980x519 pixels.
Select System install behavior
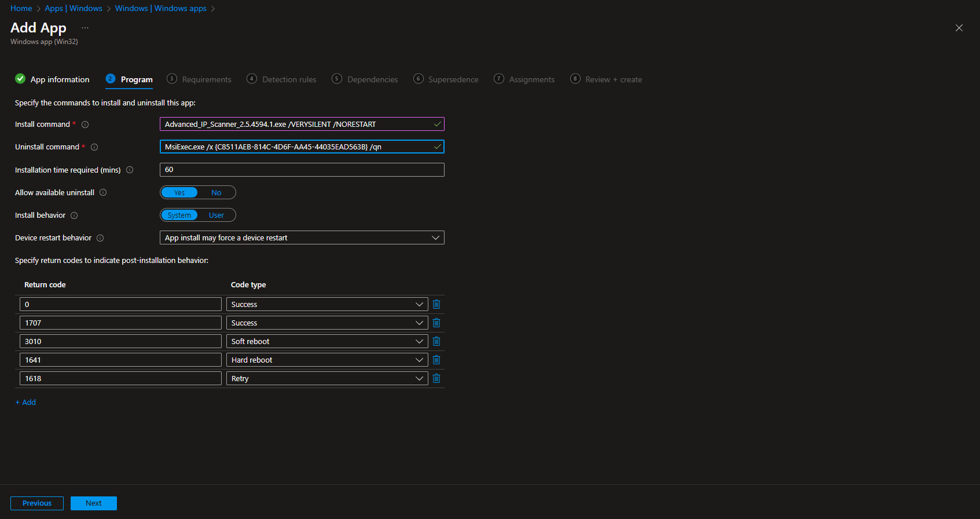179,215
